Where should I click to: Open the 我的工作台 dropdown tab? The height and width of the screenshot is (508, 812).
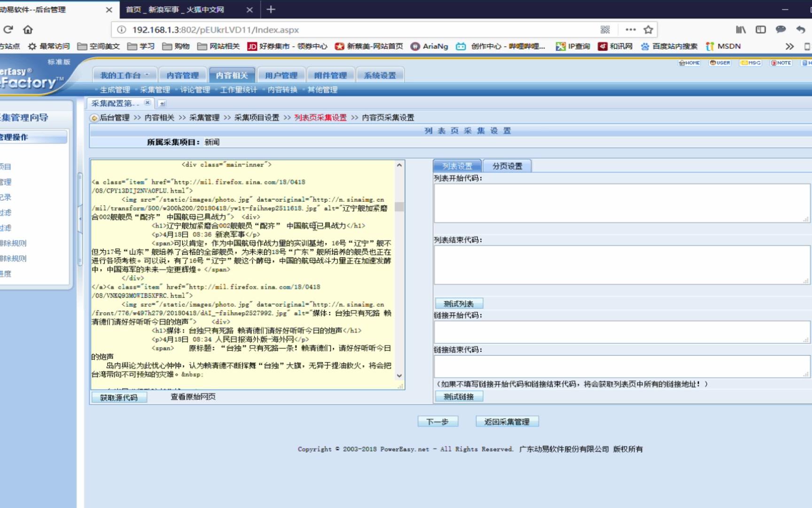[x=124, y=75]
